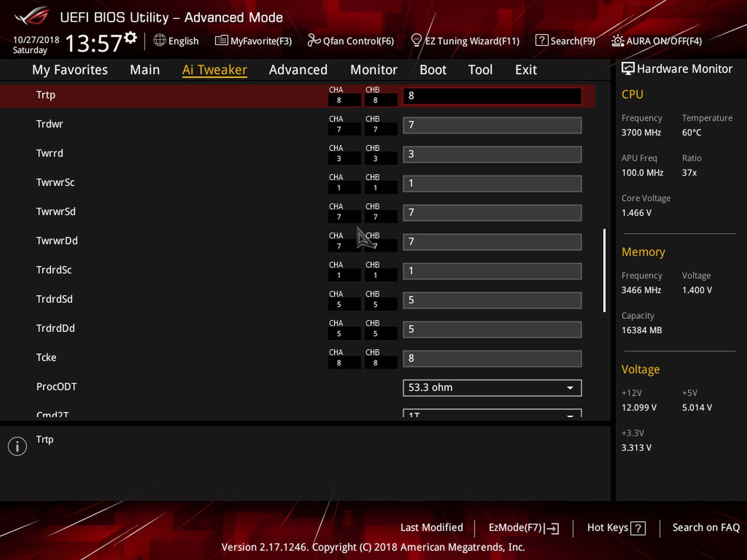Click Last Modified button
The image size is (747, 560).
tap(431, 527)
